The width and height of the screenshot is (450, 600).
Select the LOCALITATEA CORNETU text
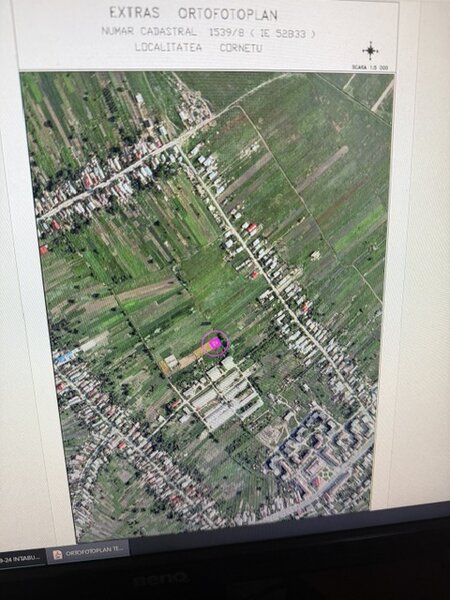pyautogui.click(x=199, y=48)
